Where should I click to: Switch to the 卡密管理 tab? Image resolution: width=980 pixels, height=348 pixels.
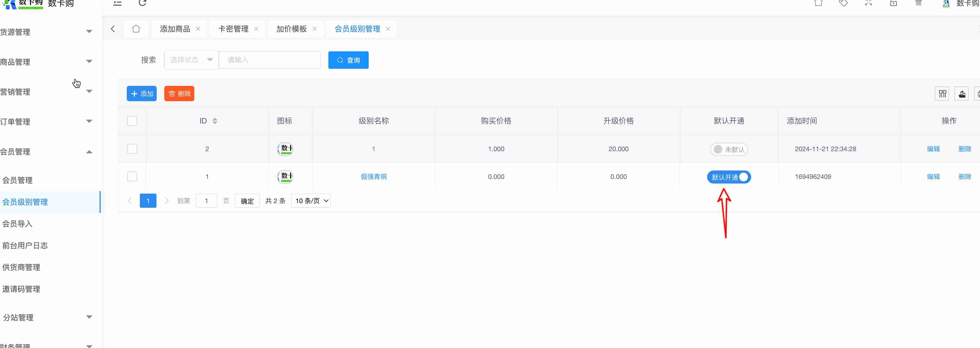tap(233, 29)
